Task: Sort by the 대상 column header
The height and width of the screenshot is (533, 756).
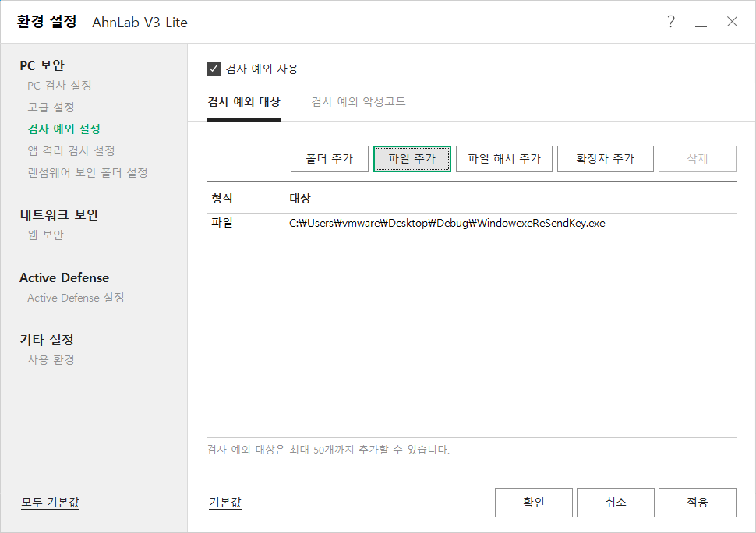Action: coord(499,198)
